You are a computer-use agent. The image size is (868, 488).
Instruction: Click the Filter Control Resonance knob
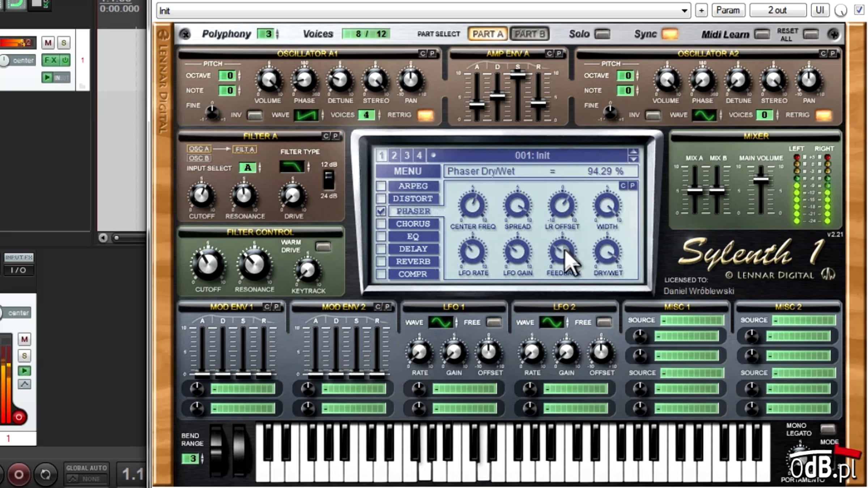254,265
